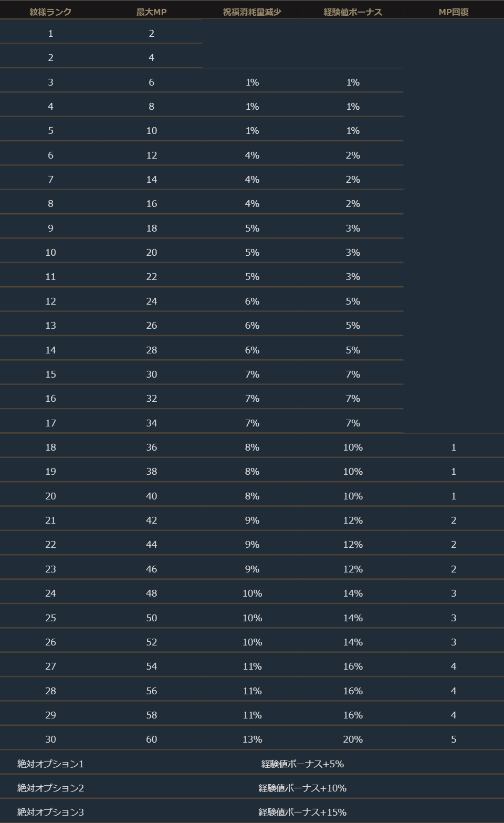Viewport: 504px width, 823px height.
Task: Click the 紋様ランク column header
Action: pos(50,12)
